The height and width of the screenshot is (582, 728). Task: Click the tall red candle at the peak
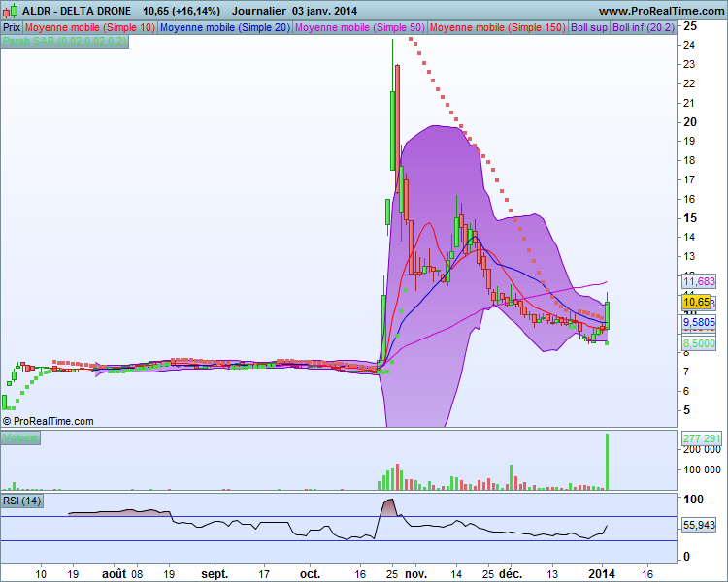click(x=397, y=129)
